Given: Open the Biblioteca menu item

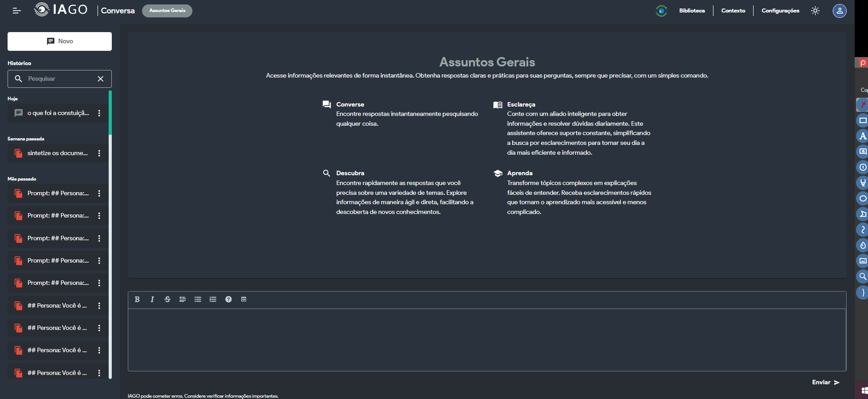Looking at the screenshot, I should (692, 11).
